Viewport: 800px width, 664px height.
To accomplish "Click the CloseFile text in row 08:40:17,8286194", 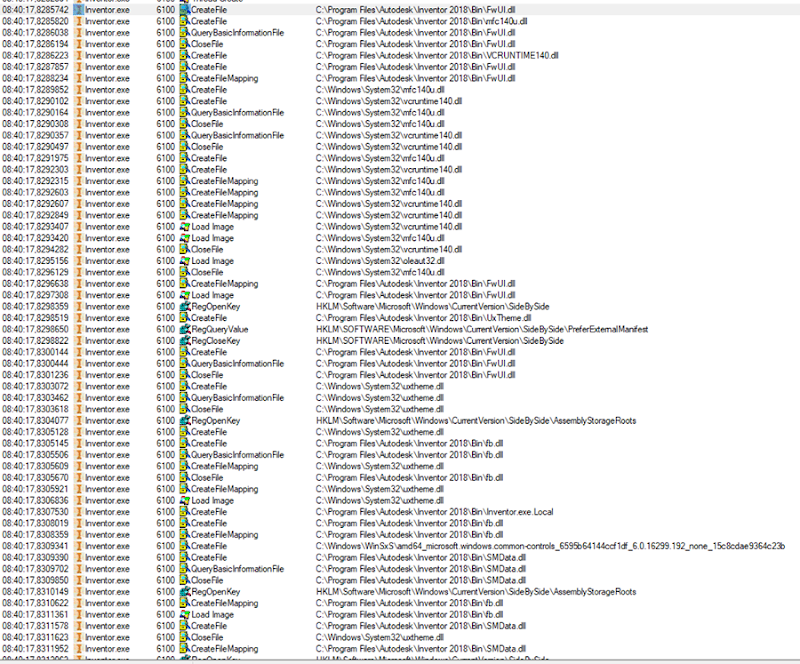I will tap(207, 44).
